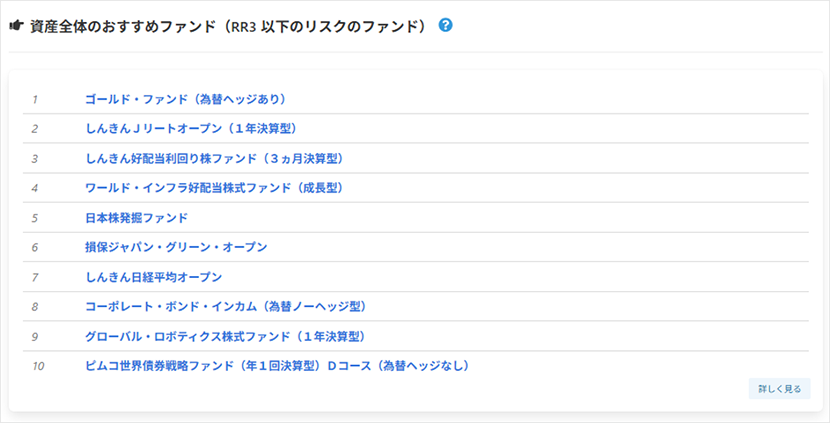This screenshot has height=423, width=830.
Task: Click rank number 5 beside 日本株発掘ファンド
Action: 35,217
